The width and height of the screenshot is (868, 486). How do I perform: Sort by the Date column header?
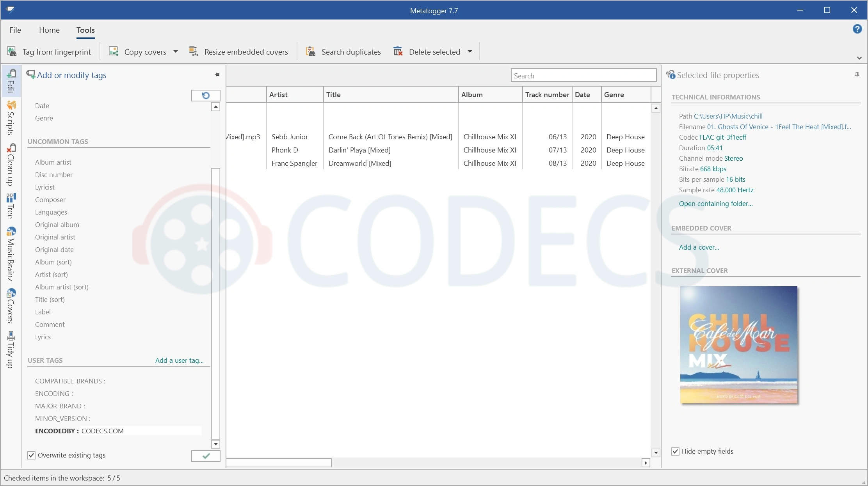tap(587, 94)
